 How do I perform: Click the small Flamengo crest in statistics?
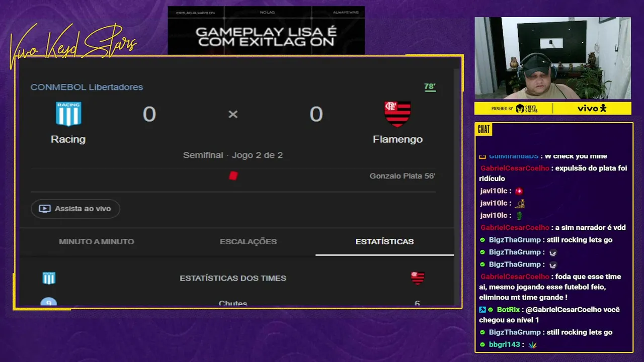(x=418, y=278)
